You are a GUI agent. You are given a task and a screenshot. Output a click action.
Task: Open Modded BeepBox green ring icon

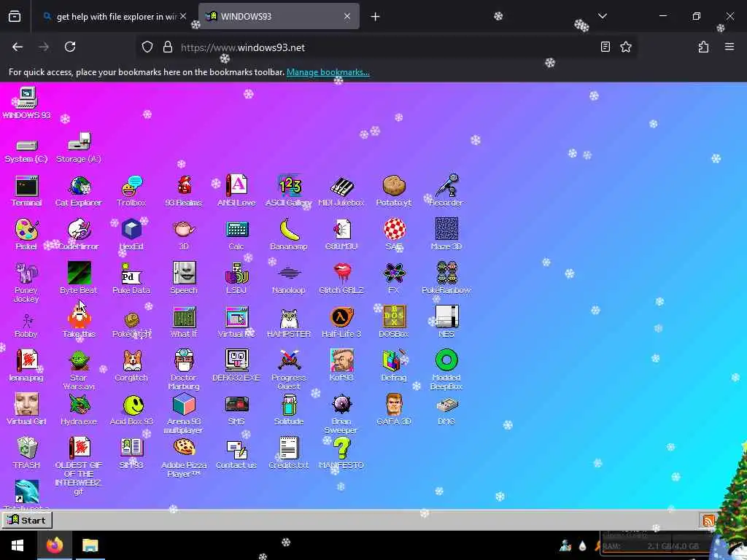[x=446, y=370]
